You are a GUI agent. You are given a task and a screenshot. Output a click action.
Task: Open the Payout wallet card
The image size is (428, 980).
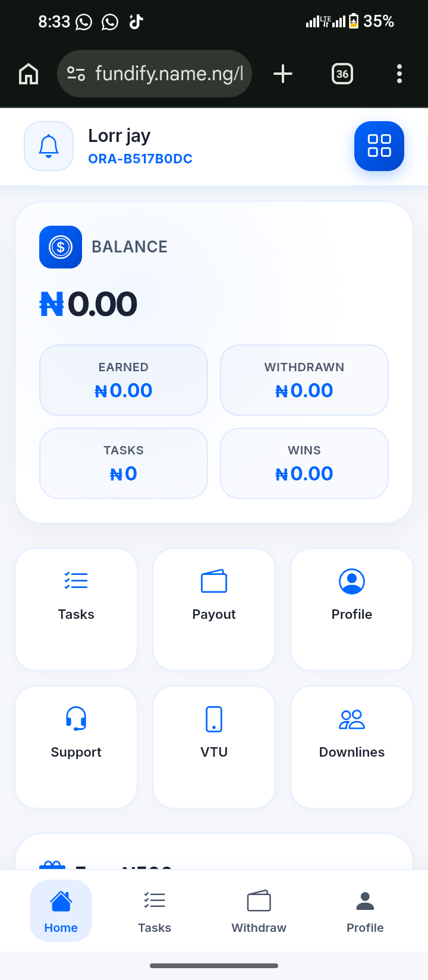tap(214, 609)
